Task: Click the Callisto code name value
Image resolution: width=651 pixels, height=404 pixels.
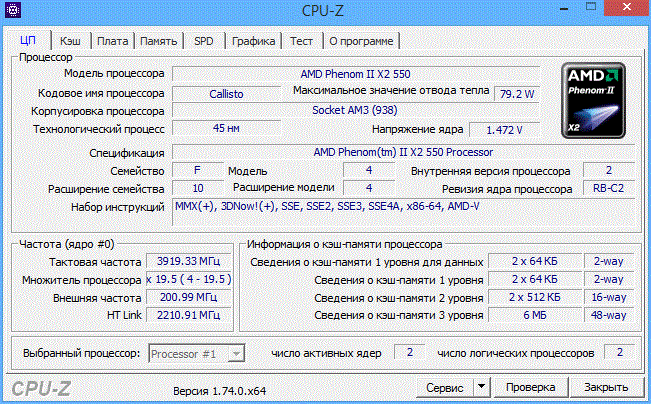Action: click(x=226, y=94)
